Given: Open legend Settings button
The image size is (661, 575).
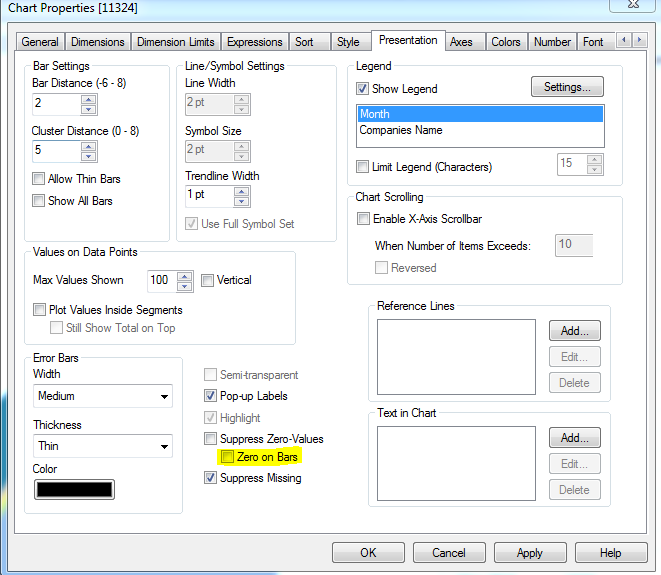Looking at the screenshot, I should point(567,87).
